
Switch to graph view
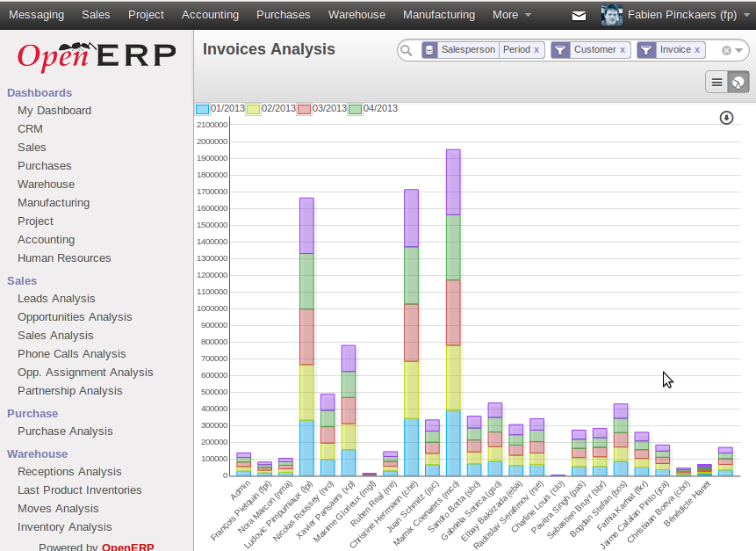click(739, 82)
